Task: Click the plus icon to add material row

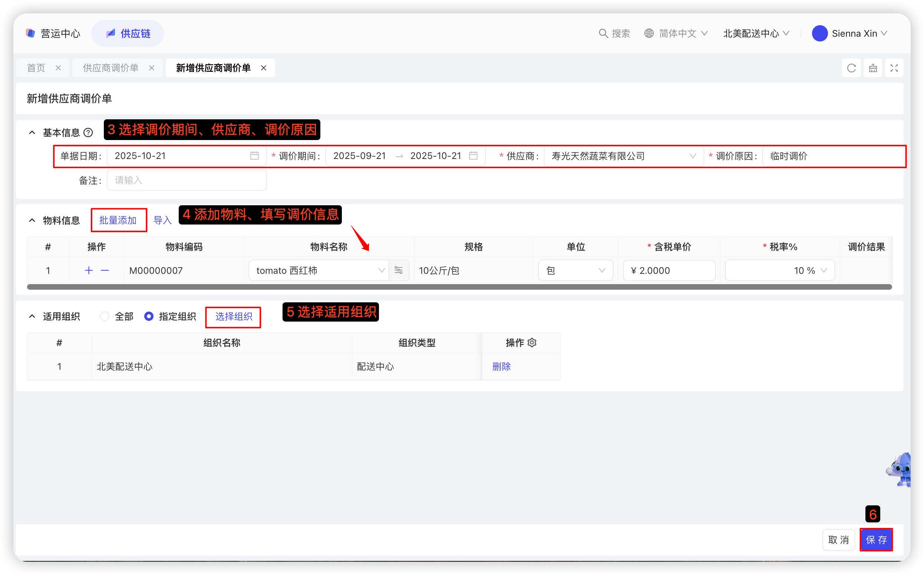Action: 89,270
